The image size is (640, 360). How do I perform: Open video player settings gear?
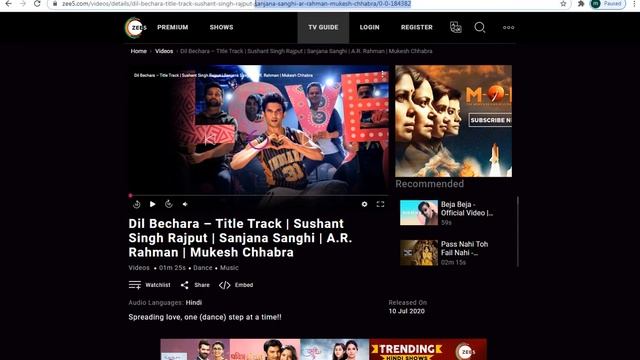pyautogui.click(x=364, y=204)
